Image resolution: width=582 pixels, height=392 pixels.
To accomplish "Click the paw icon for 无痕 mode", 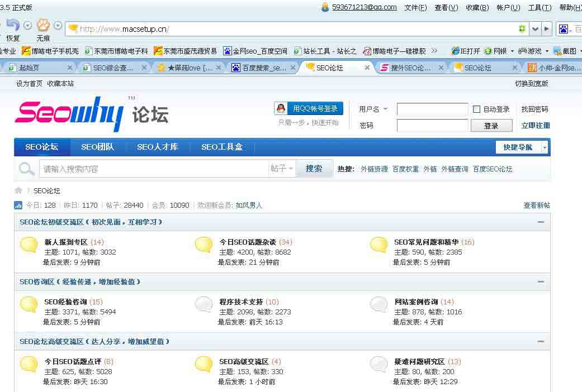I will point(43,25).
